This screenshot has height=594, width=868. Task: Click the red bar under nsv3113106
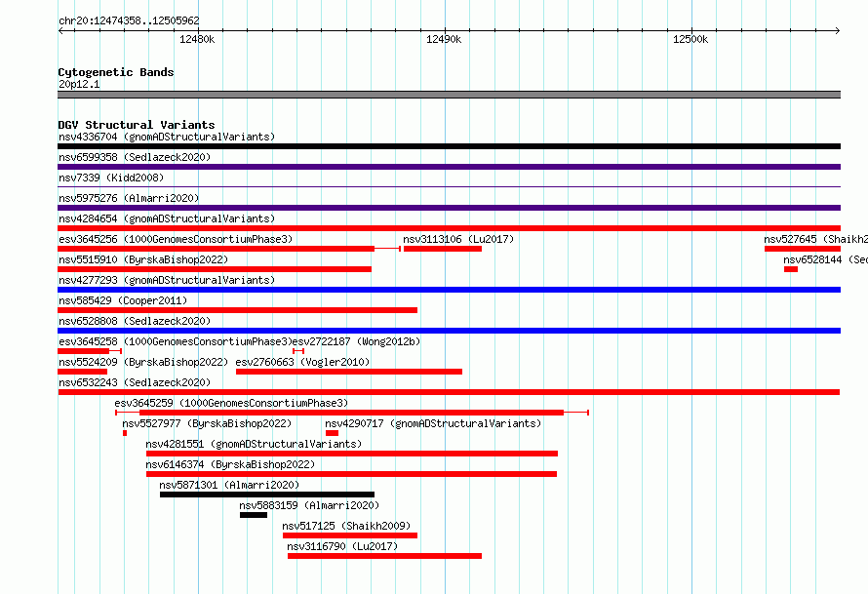[443, 249]
